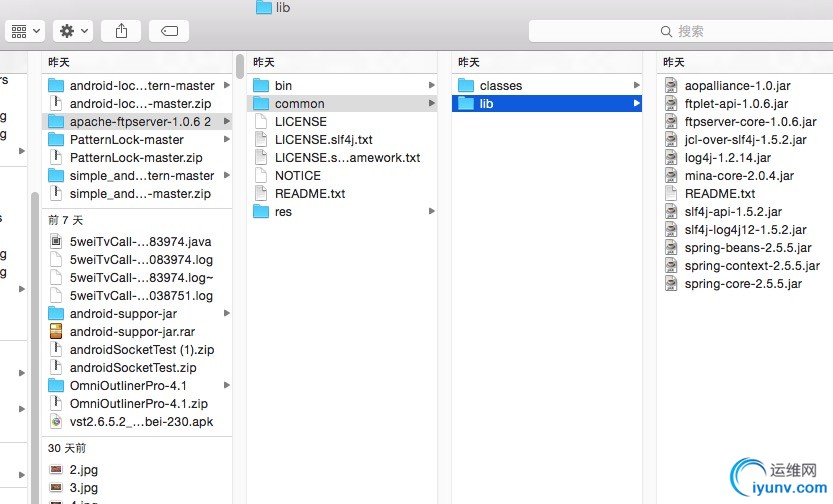The height and width of the screenshot is (504, 833).
Task: Select OmniOutlinerPro-4.1.zip file
Action: (137, 404)
